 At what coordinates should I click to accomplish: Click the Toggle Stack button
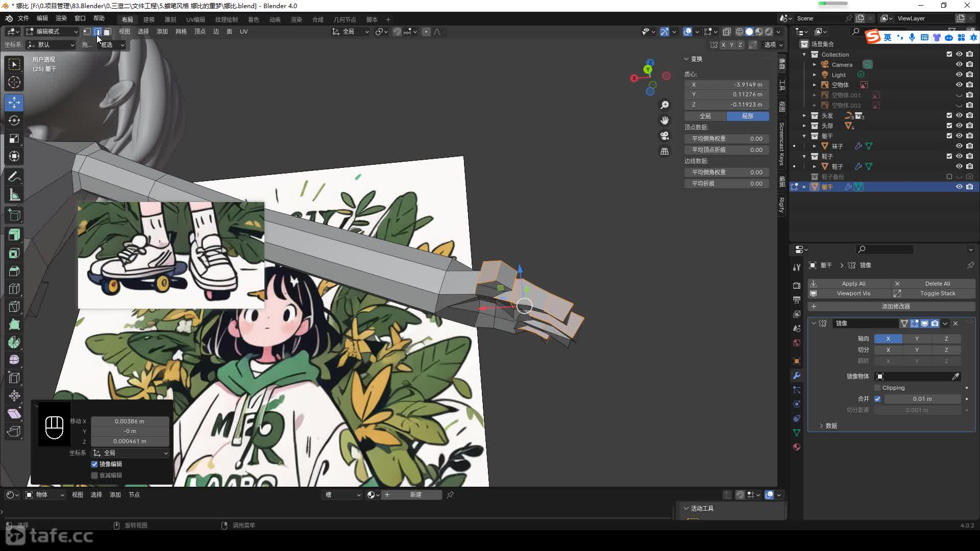(934, 293)
